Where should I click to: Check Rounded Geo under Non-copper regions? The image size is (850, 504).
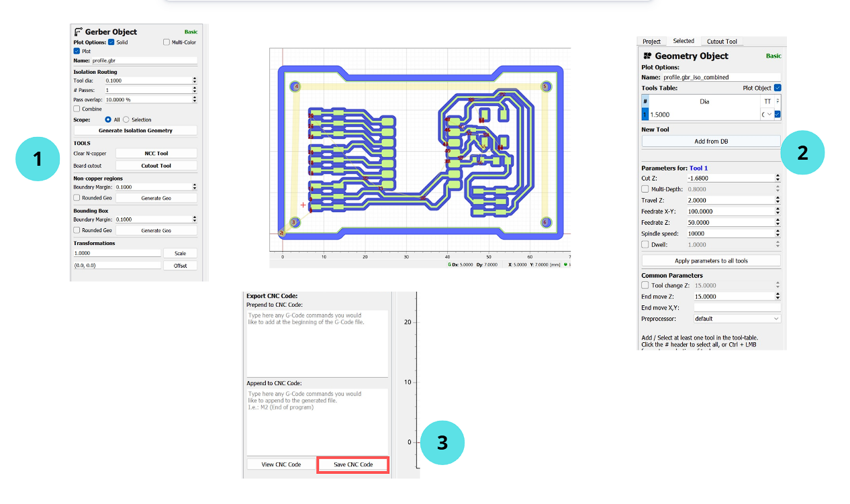77,198
